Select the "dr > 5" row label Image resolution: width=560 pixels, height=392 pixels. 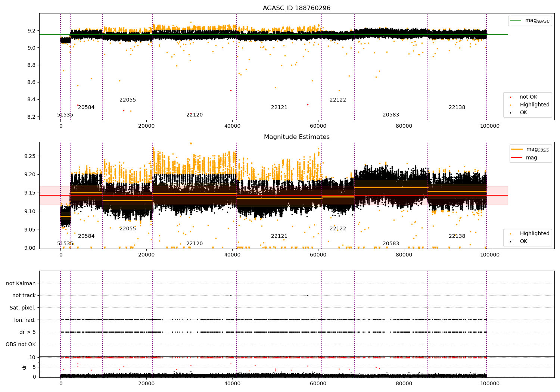pyautogui.click(x=28, y=332)
